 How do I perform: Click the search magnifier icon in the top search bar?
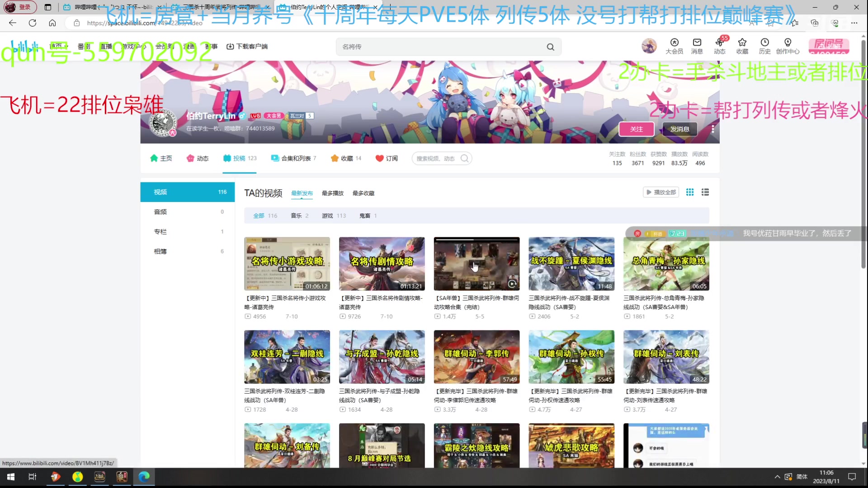click(550, 47)
